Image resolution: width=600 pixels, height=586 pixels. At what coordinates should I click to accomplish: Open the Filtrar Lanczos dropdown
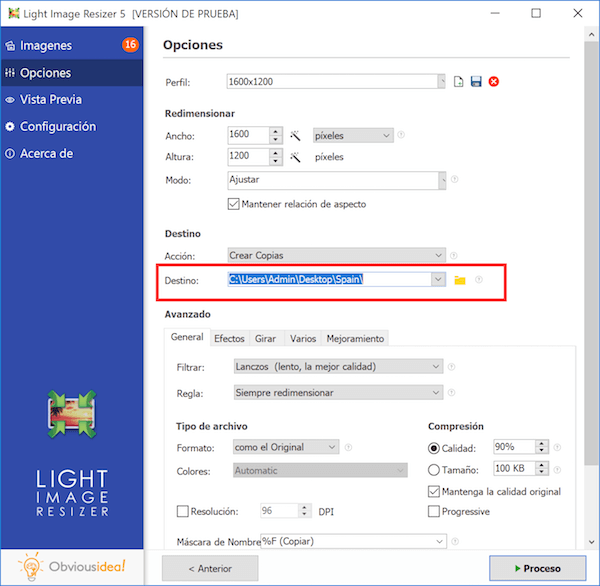point(338,367)
